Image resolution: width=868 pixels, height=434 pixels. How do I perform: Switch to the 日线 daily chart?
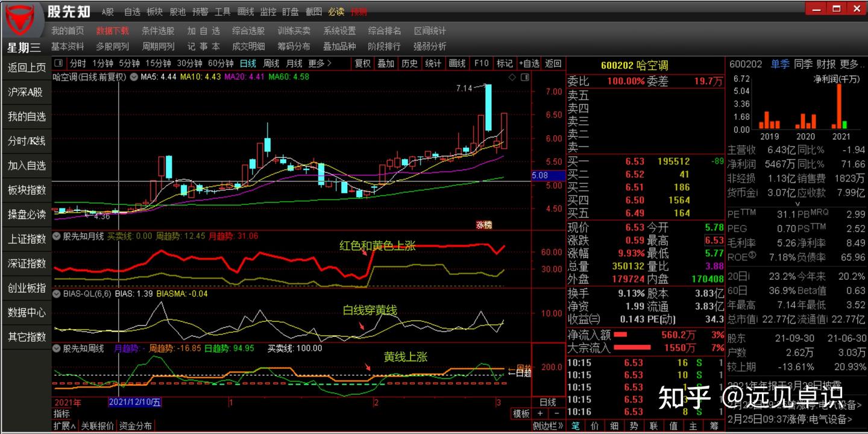click(248, 63)
